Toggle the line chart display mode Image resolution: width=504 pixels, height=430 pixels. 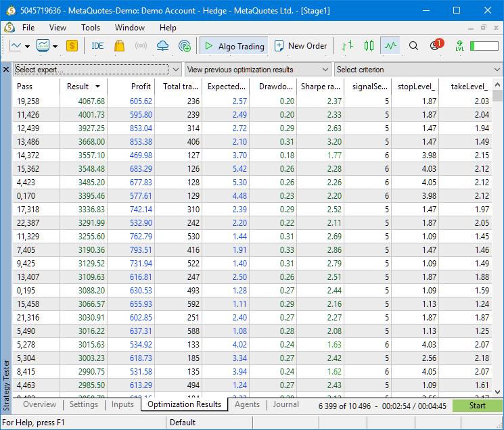click(390, 46)
